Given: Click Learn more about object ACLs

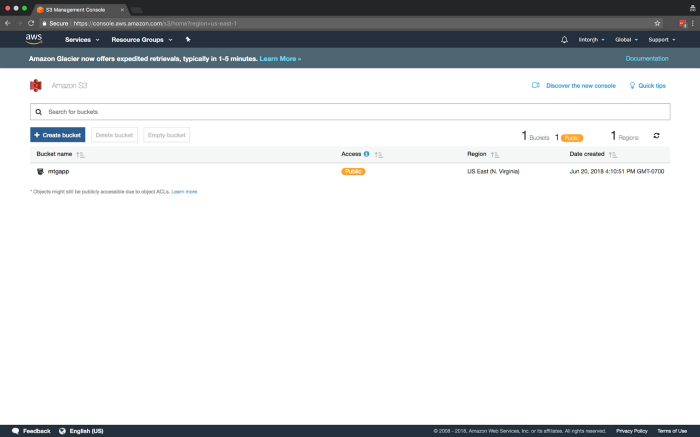Looking at the screenshot, I should pyautogui.click(x=184, y=191).
